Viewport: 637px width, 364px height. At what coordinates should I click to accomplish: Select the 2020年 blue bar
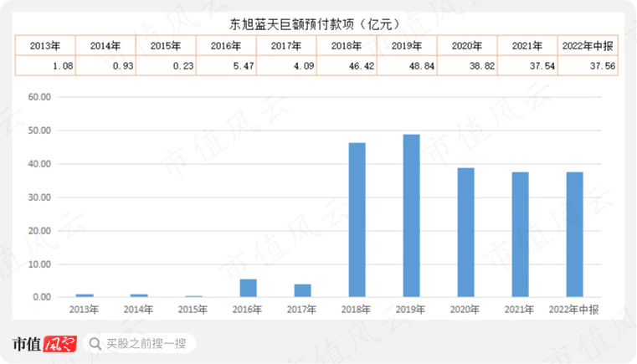[x=465, y=233]
